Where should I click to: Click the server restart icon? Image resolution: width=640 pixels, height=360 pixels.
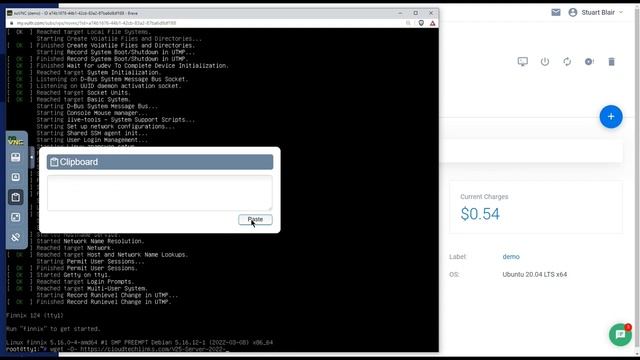(x=567, y=62)
